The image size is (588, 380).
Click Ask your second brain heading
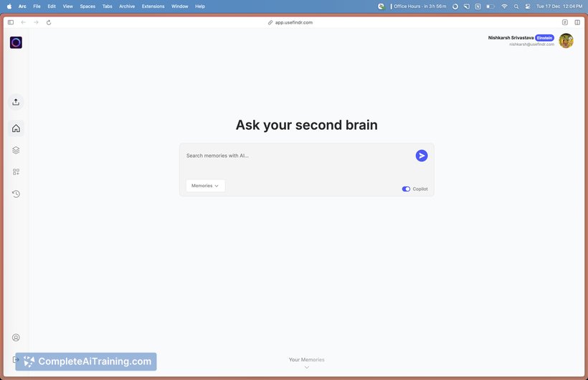pyautogui.click(x=307, y=125)
